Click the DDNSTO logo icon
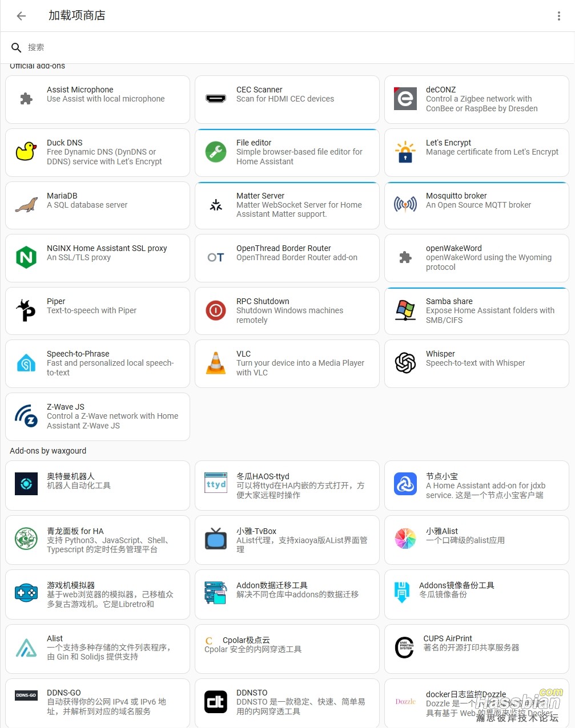Viewport: 575px width, 728px height. coord(216,702)
